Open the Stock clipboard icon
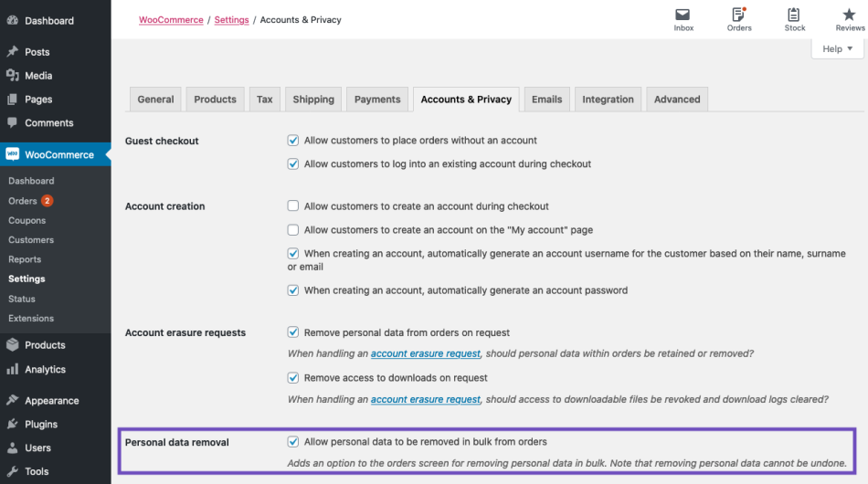Image resolution: width=868 pixels, height=484 pixels. (x=794, y=15)
